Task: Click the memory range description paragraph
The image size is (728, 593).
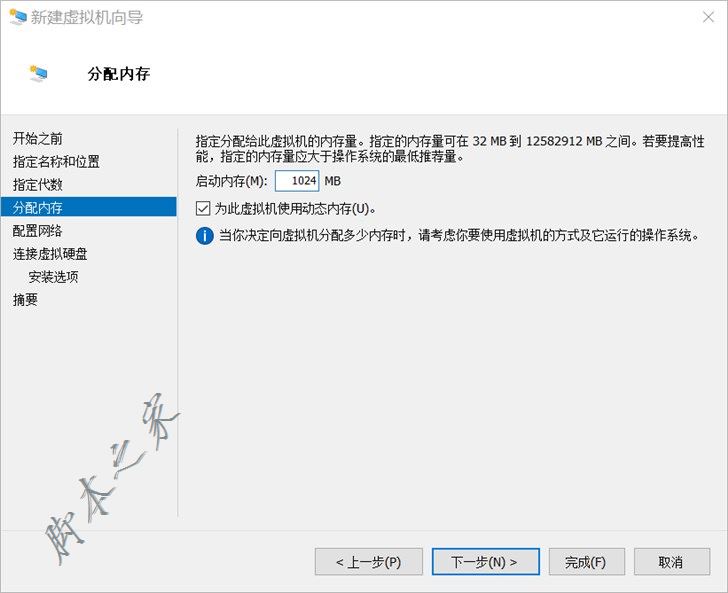Action: coord(450,150)
